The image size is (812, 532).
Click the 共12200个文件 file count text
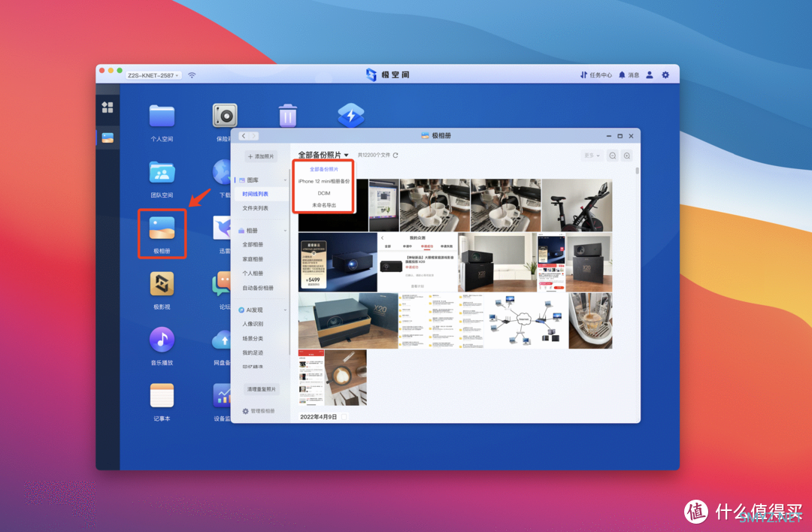374,156
